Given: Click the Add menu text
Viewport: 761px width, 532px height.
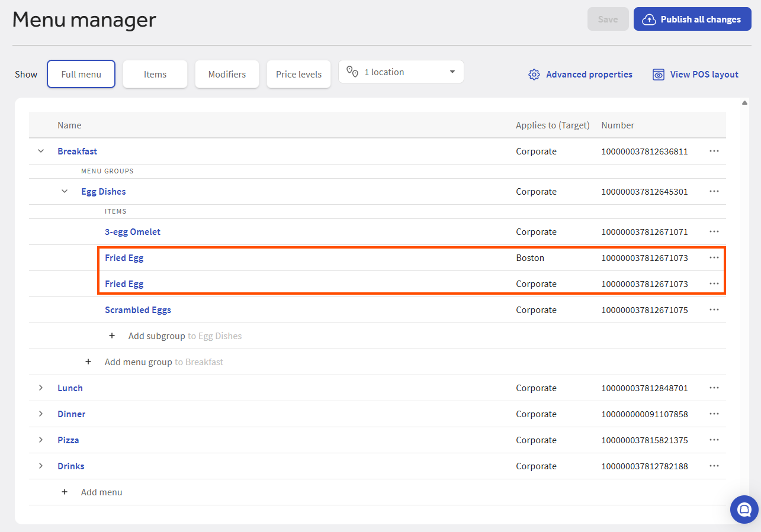Looking at the screenshot, I should tap(102, 492).
